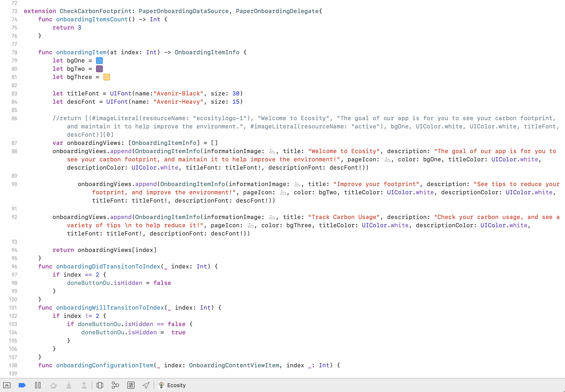Open Debug Memory Graph

point(115,385)
